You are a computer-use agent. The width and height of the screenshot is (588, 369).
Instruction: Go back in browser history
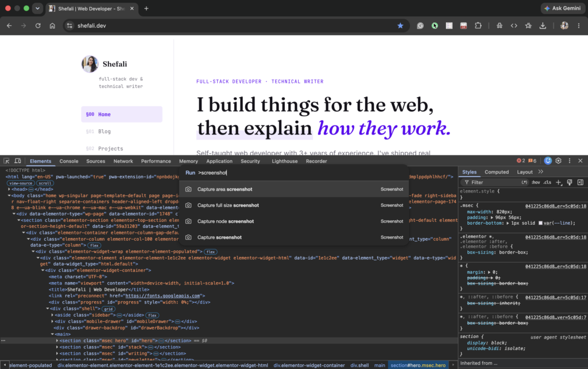pos(9,25)
